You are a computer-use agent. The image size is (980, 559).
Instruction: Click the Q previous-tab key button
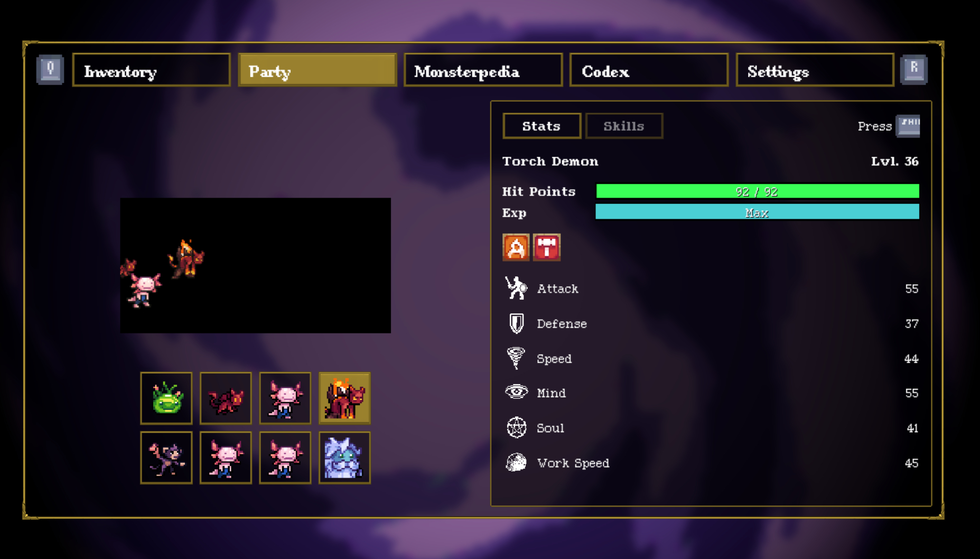pyautogui.click(x=50, y=70)
